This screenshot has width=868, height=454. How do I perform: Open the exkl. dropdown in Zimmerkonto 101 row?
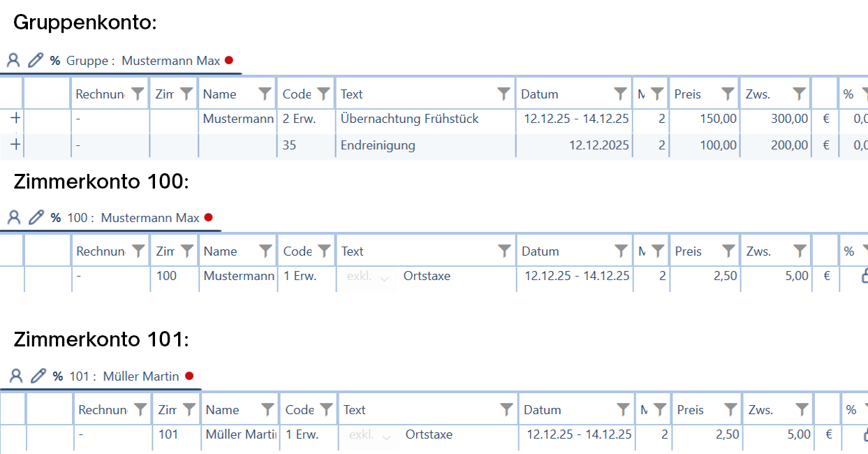(370, 435)
